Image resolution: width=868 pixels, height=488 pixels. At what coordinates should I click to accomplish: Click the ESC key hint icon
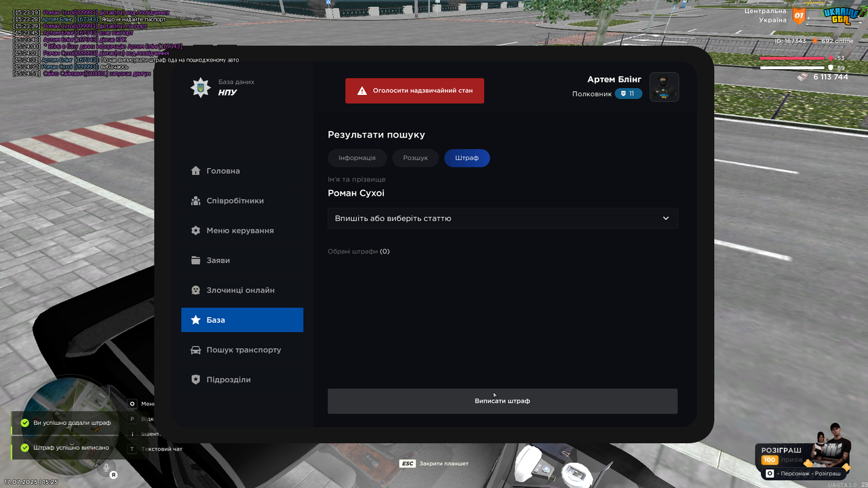click(x=407, y=464)
